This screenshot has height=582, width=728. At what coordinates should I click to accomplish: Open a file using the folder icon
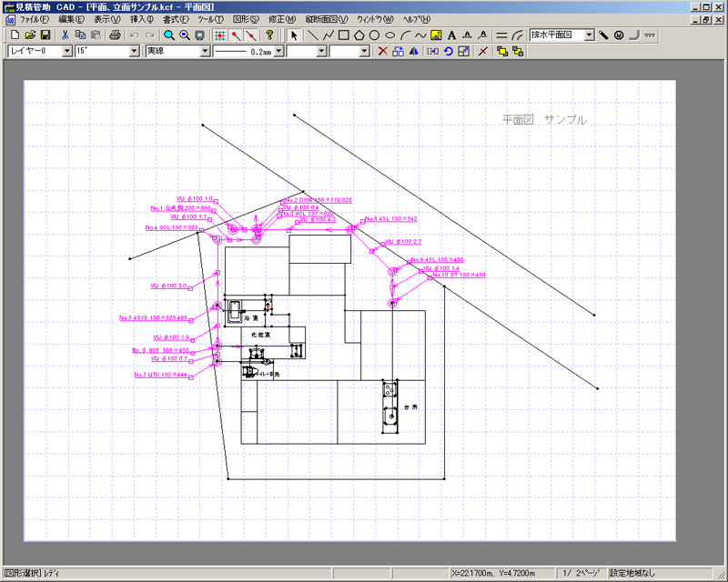[30, 35]
